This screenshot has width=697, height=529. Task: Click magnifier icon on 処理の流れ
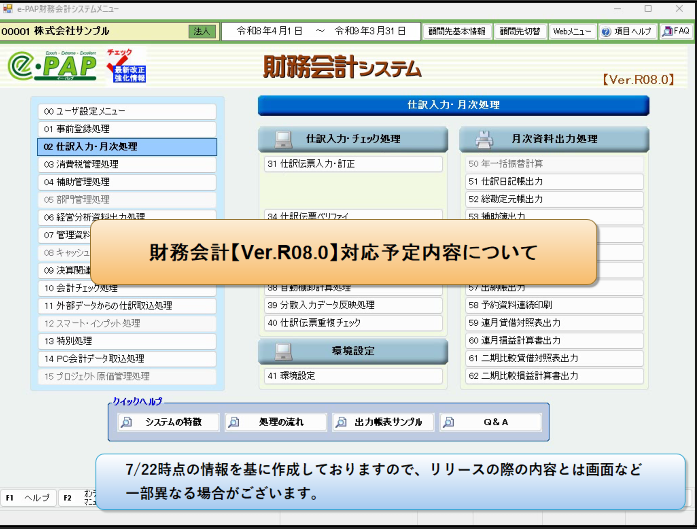234,422
